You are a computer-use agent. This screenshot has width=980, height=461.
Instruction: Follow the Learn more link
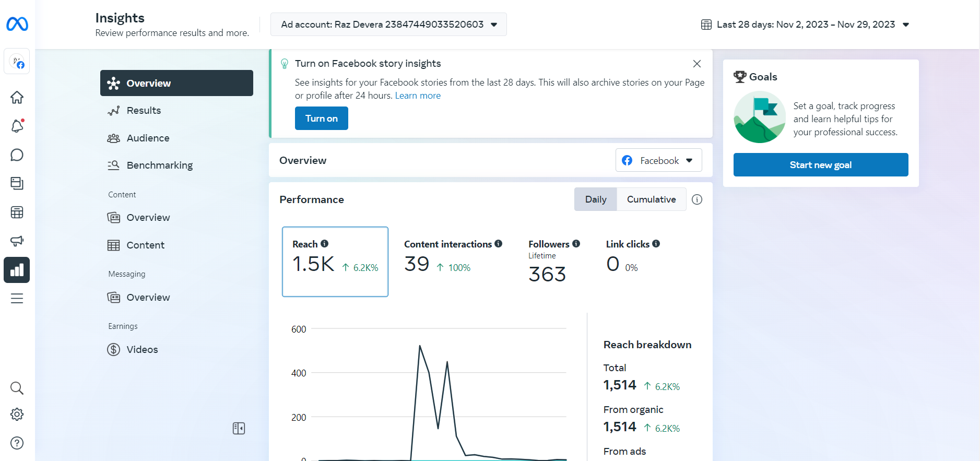point(418,96)
